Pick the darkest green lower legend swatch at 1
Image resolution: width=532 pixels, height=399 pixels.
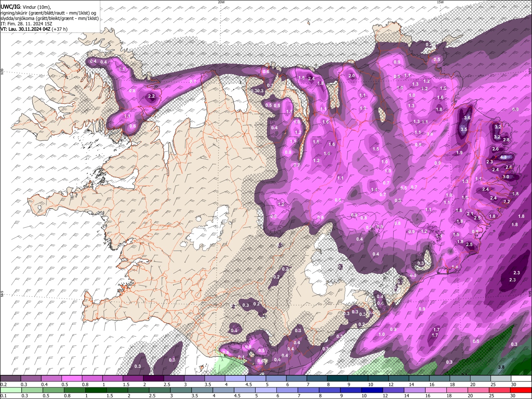[x=96, y=390]
